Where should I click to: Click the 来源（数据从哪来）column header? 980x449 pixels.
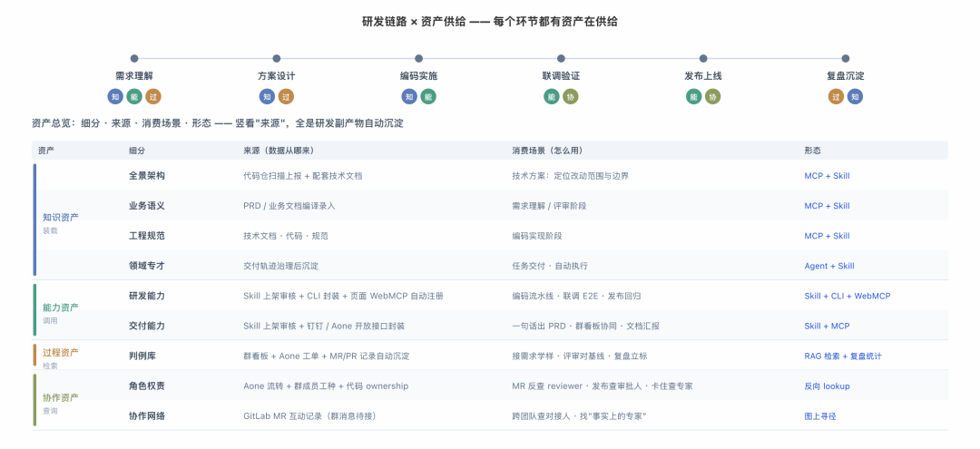(279, 151)
